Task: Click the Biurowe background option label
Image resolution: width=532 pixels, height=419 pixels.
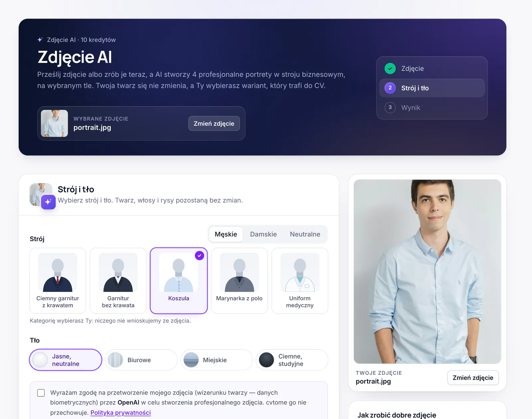Action: pos(139,360)
